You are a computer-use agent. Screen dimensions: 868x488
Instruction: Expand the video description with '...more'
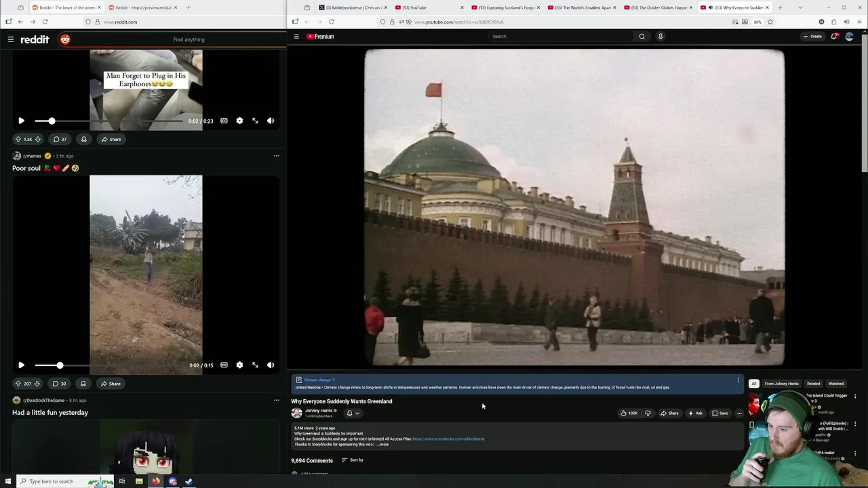point(382,445)
